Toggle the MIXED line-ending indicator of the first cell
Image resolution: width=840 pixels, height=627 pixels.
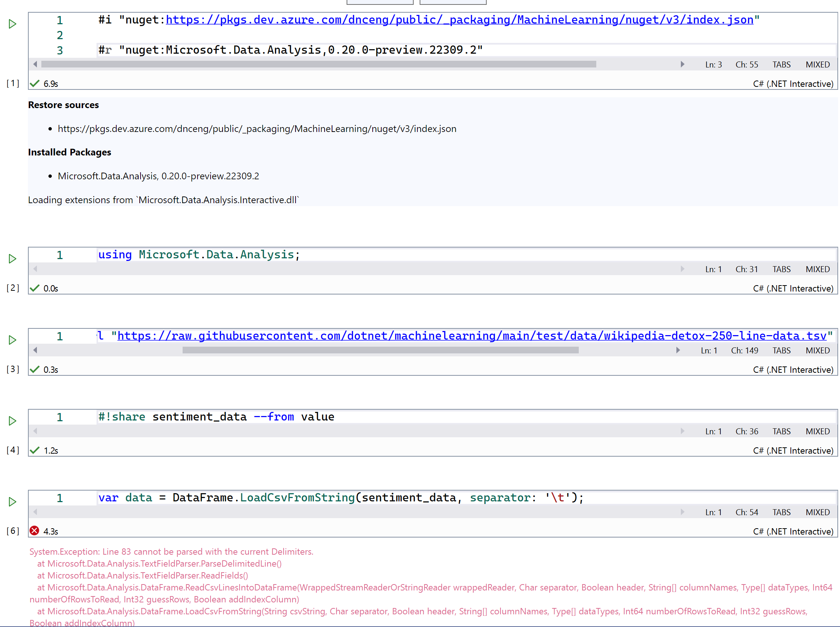818,64
